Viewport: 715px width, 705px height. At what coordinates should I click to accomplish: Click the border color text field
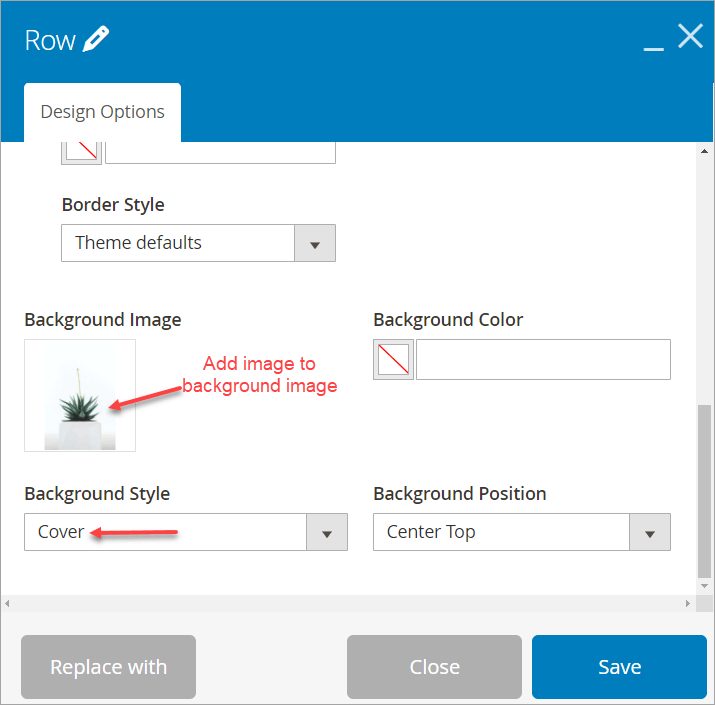coord(220,152)
